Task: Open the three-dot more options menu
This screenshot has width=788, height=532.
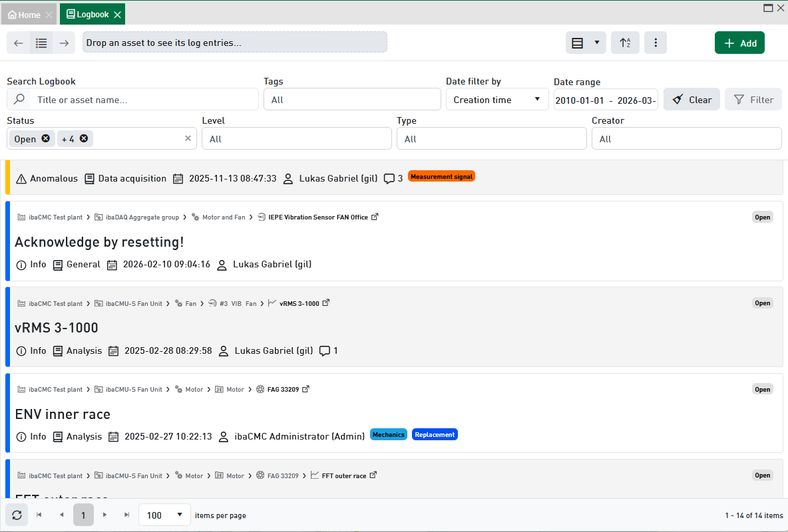Action: coord(656,43)
